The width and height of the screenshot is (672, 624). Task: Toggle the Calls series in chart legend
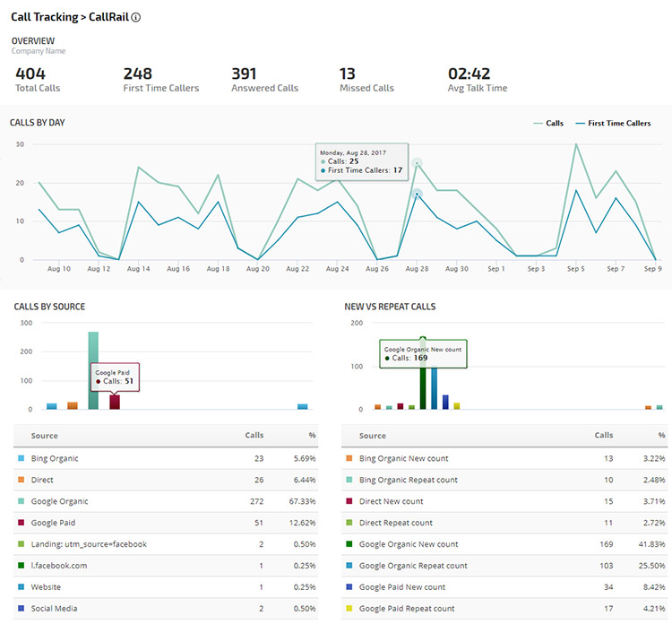coord(547,123)
